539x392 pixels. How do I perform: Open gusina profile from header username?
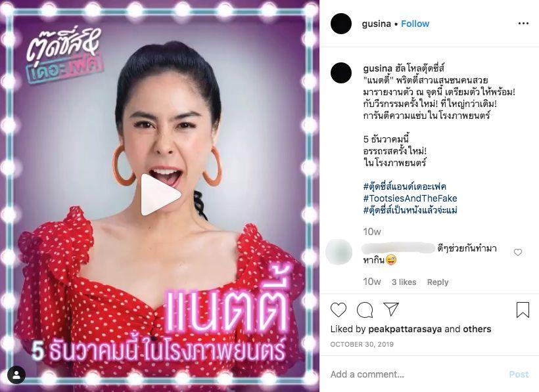click(x=377, y=24)
